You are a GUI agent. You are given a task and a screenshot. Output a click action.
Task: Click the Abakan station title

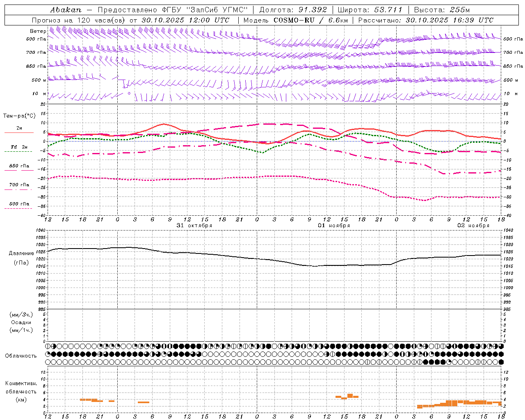pyautogui.click(x=66, y=10)
